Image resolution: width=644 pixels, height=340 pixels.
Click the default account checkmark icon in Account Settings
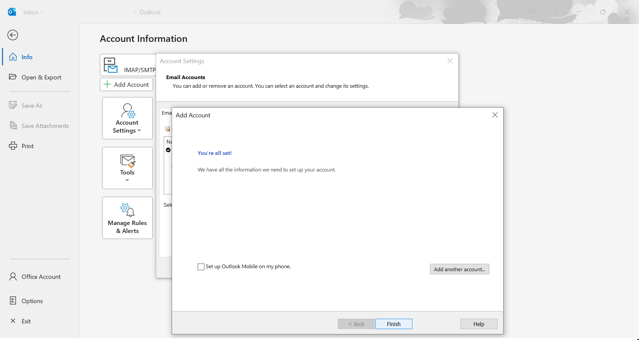[x=168, y=150]
